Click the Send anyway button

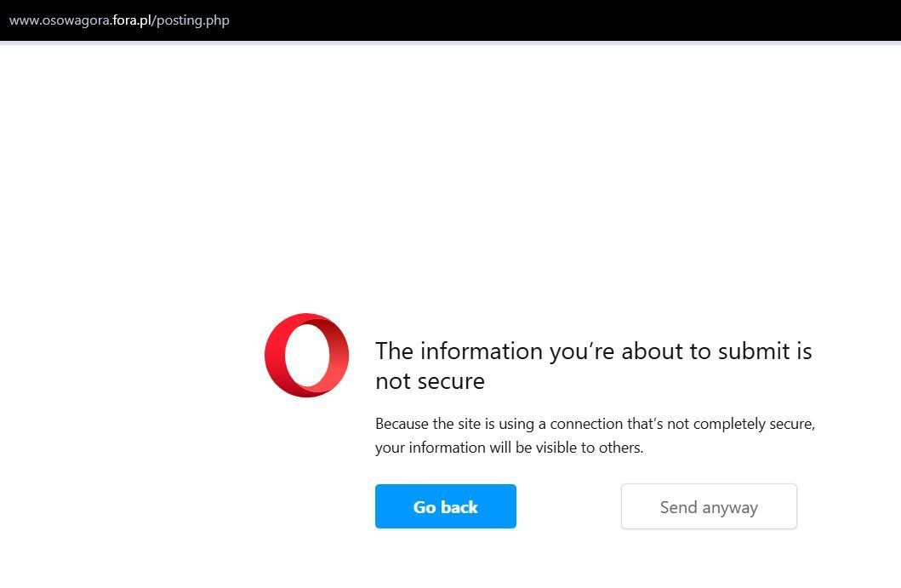(709, 507)
